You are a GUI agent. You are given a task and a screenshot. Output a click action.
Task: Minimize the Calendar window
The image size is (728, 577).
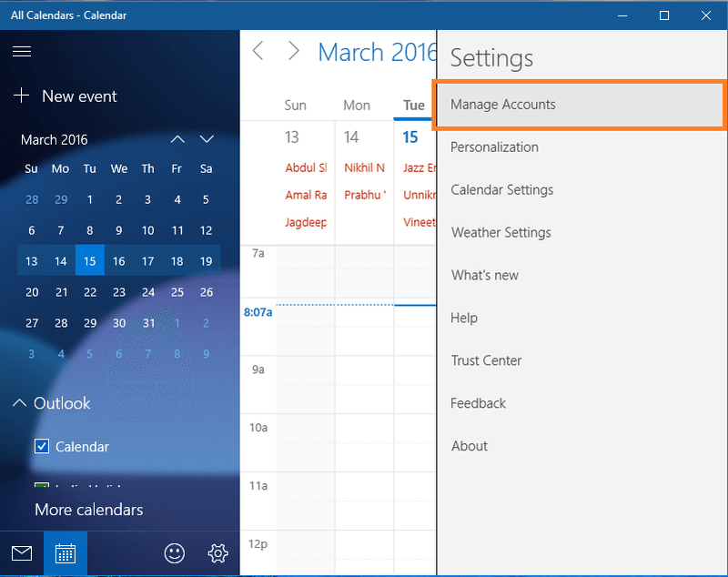622,15
